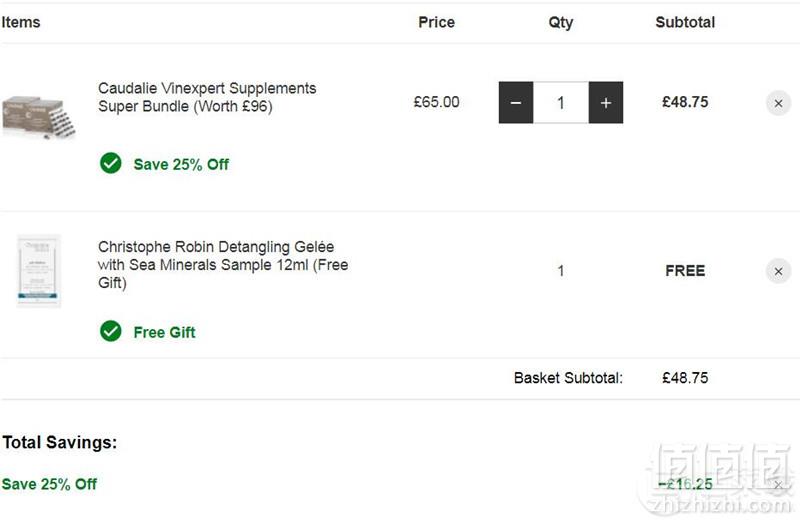Open Caudalie Vinexpert Supplements Super Bundle link
The image size is (800, 522).
point(207,97)
